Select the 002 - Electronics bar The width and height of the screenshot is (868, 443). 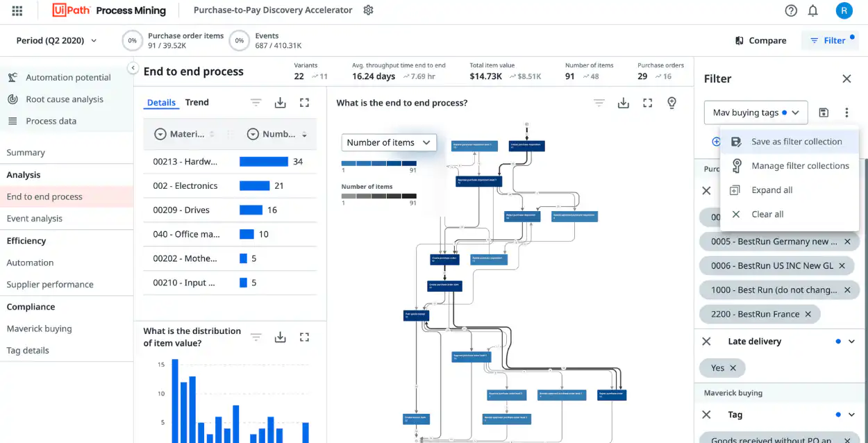click(254, 186)
